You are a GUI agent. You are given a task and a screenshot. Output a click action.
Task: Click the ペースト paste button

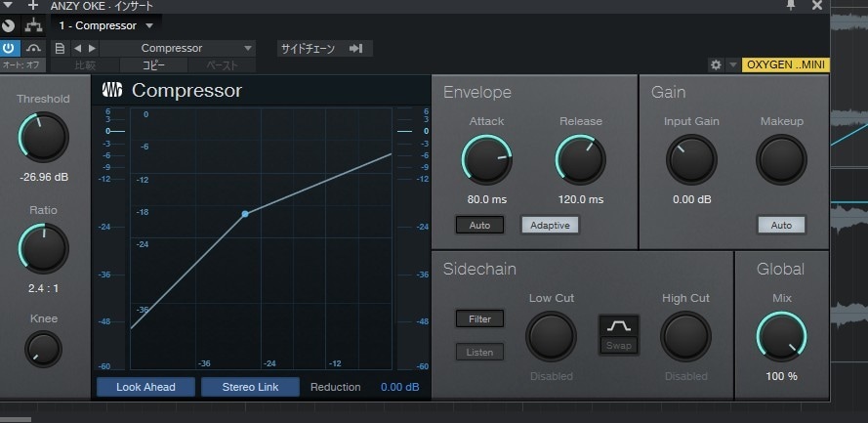pyautogui.click(x=222, y=65)
